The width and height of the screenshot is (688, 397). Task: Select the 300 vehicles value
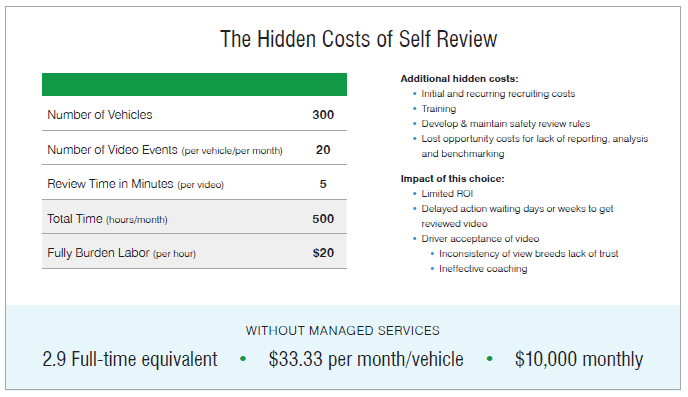point(323,115)
